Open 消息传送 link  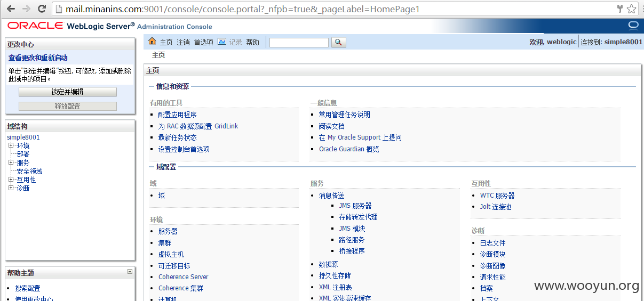332,196
